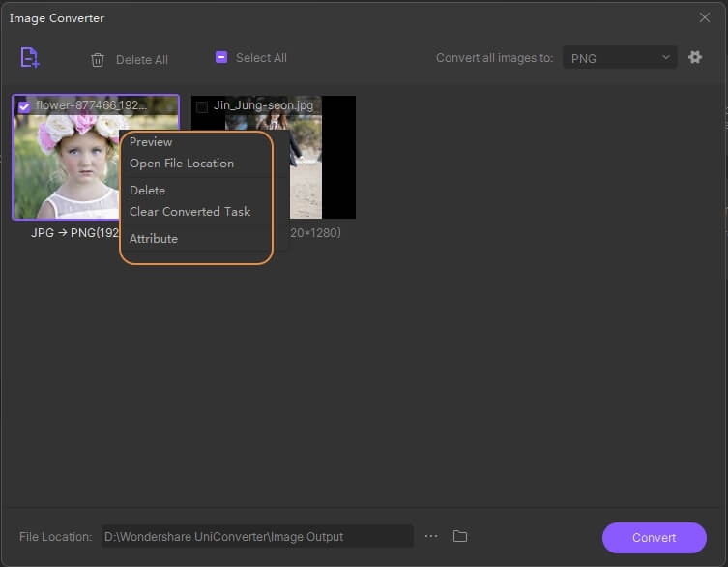The width and height of the screenshot is (728, 567).
Task: Choose Preview from context menu
Action: pyautogui.click(x=151, y=142)
